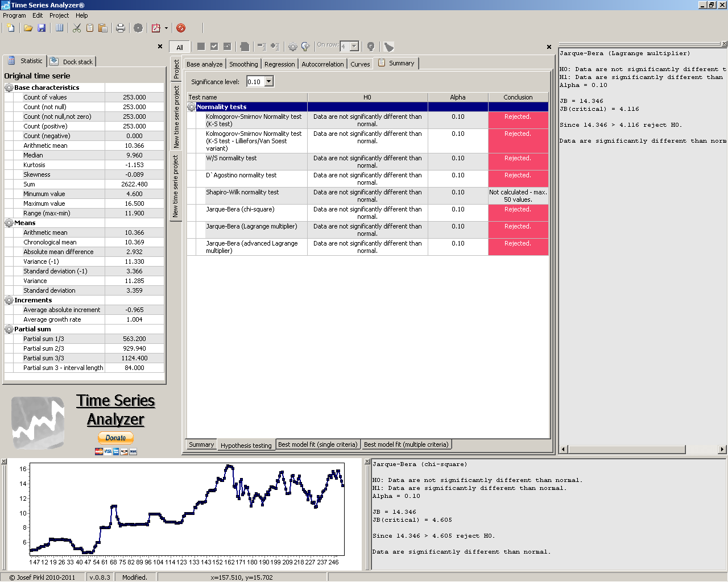
Task: Click the data table grid icon
Action: click(59, 28)
